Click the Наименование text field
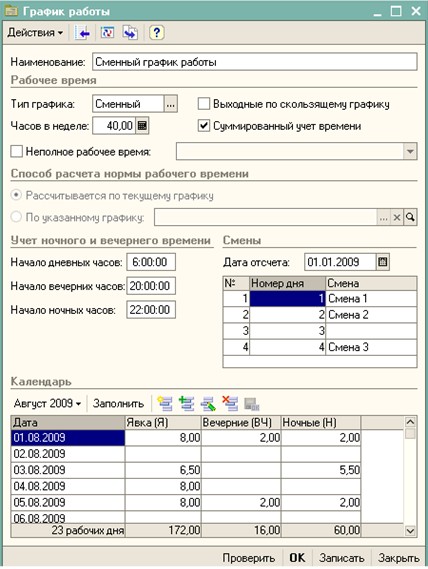 [255, 62]
